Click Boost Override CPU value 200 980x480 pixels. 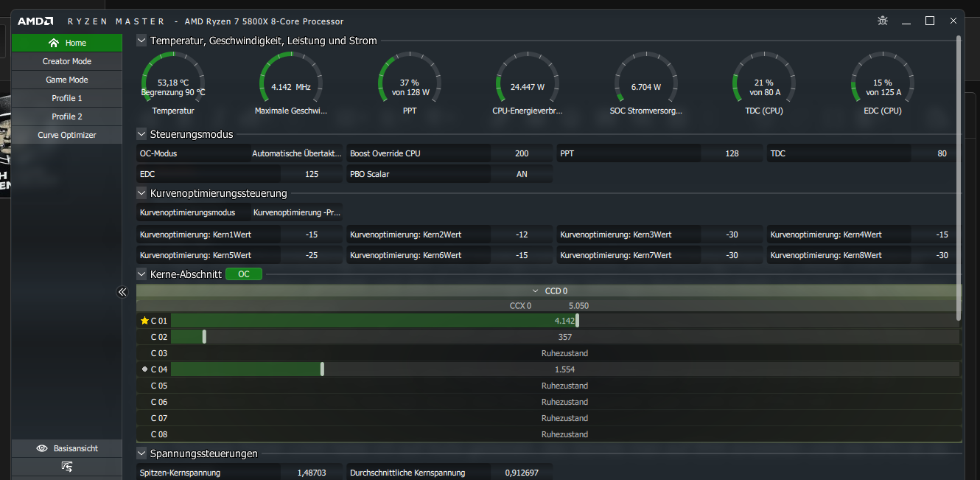coord(522,153)
